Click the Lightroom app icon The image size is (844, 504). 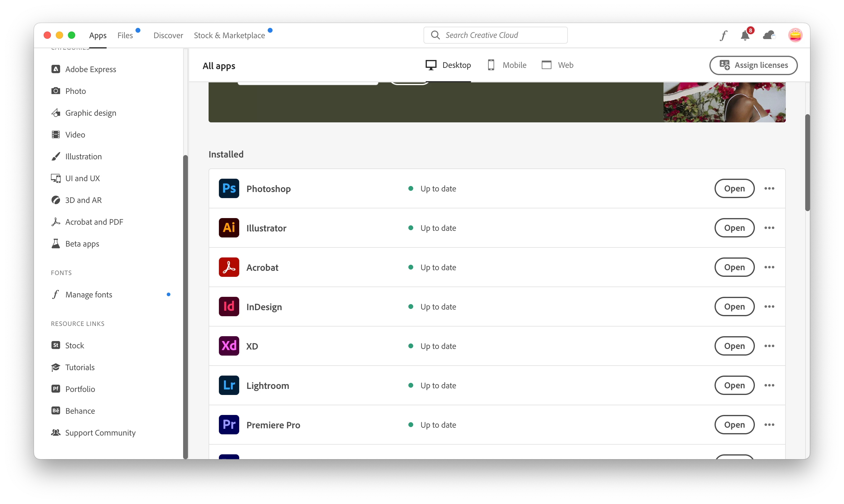[229, 386]
